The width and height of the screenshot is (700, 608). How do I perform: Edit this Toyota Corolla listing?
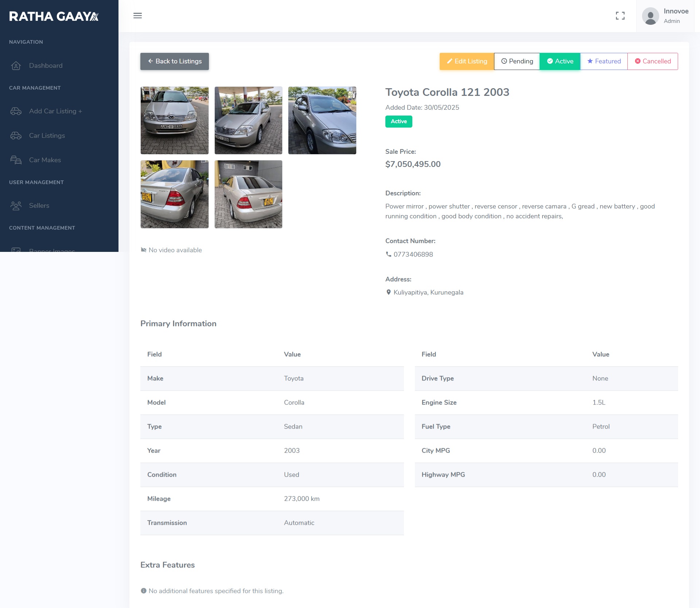pos(466,61)
